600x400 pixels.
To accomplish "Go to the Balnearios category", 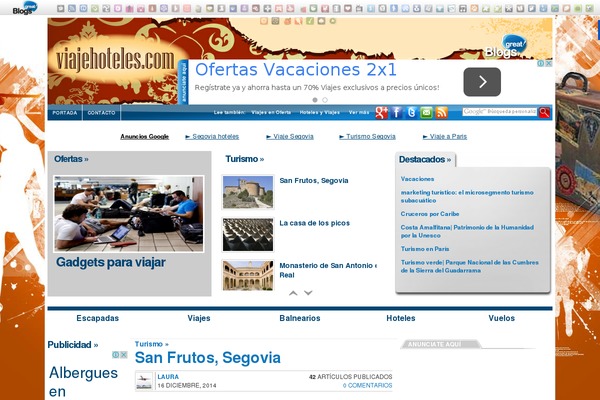I will (x=300, y=318).
